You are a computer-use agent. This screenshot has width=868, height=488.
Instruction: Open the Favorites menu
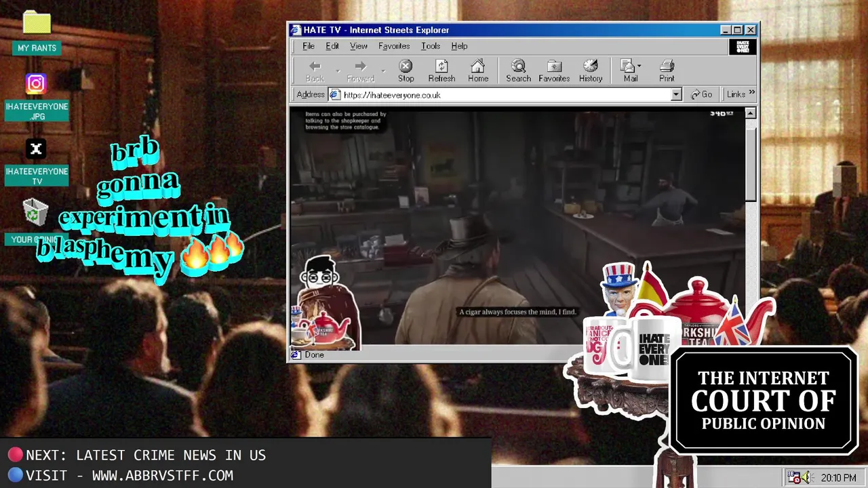click(x=394, y=46)
